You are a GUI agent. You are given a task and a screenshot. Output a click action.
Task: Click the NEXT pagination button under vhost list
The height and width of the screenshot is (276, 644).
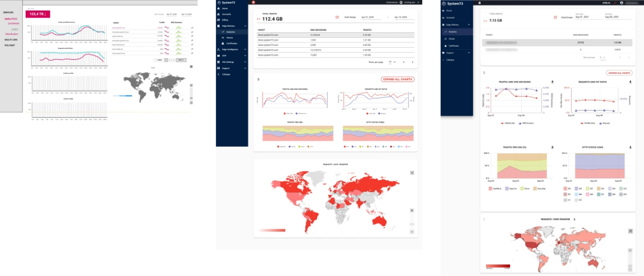[181, 60]
